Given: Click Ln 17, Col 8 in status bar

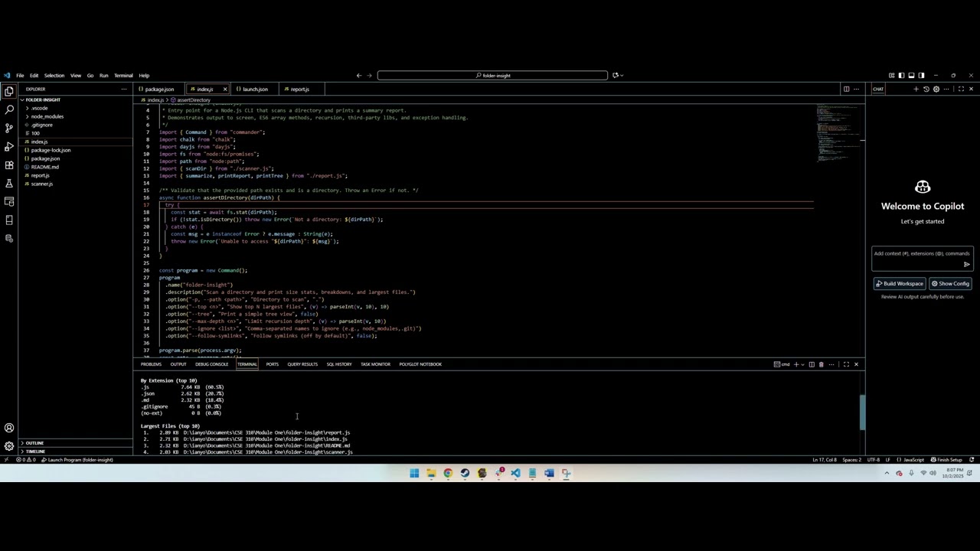Looking at the screenshot, I should pyautogui.click(x=825, y=460).
